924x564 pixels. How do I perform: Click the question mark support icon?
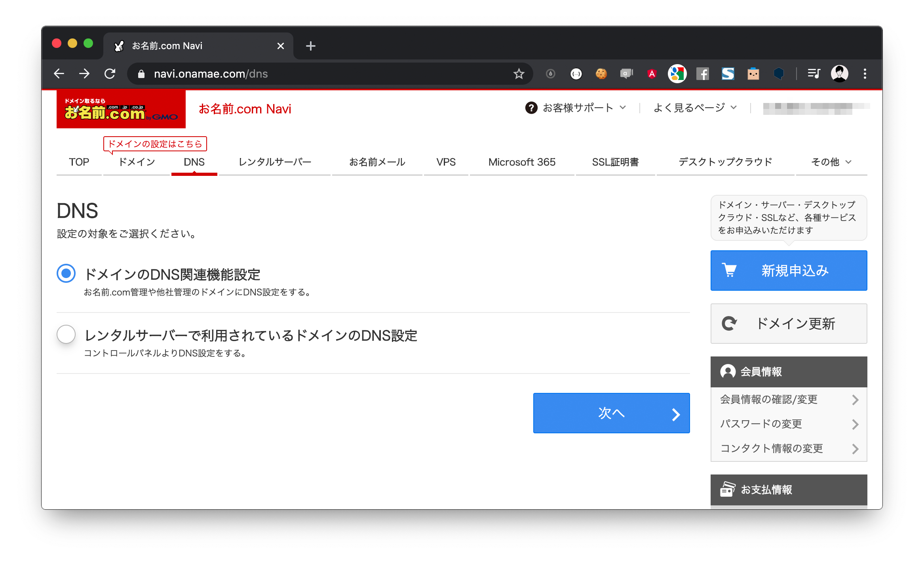coord(531,108)
